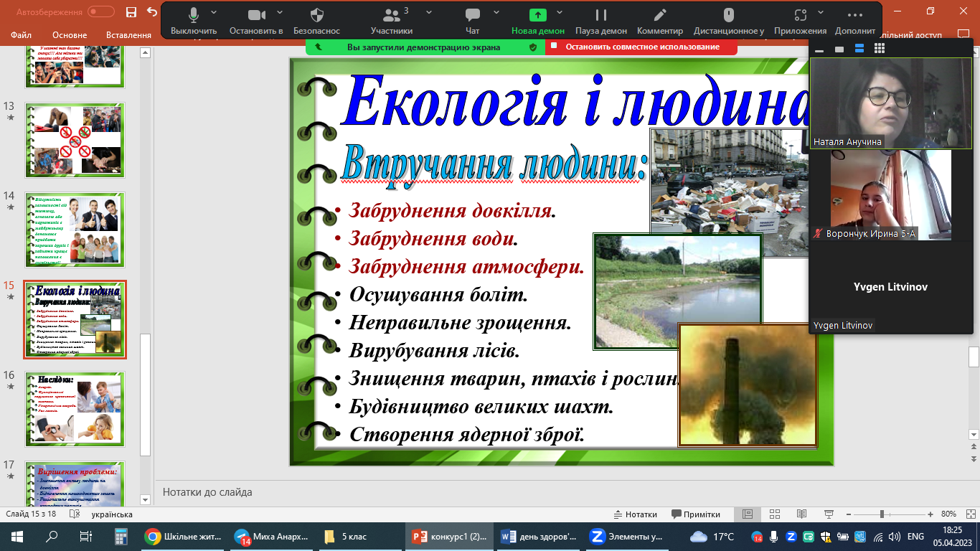Toggle Примітки comments pane
The height and width of the screenshot is (551, 980).
(x=696, y=514)
